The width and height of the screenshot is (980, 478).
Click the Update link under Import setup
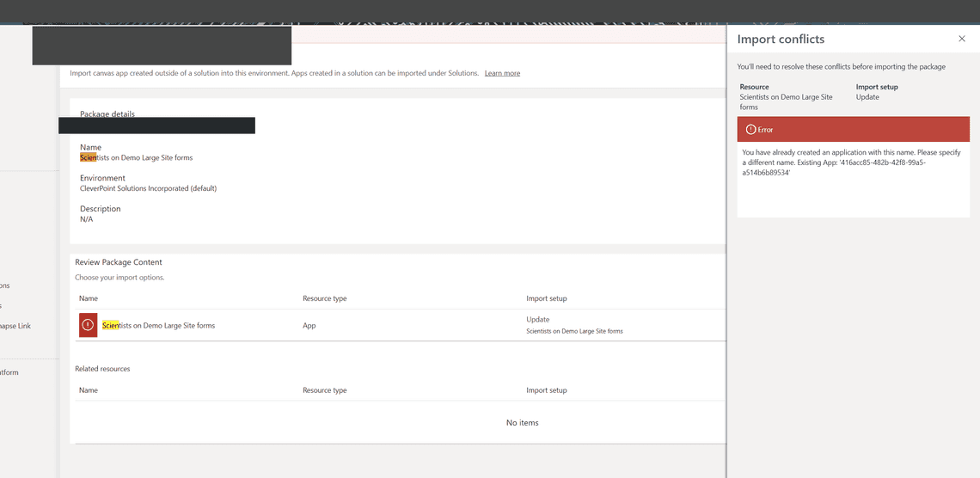(537, 320)
